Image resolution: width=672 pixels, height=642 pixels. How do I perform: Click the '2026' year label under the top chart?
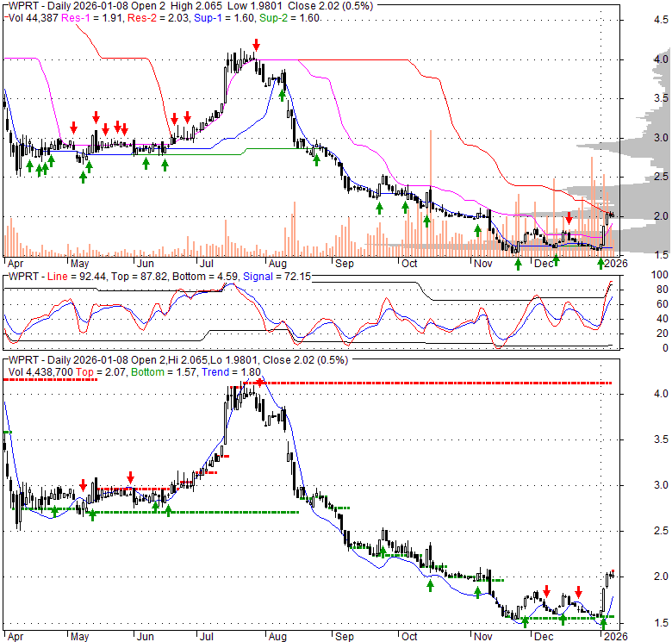[x=616, y=264]
